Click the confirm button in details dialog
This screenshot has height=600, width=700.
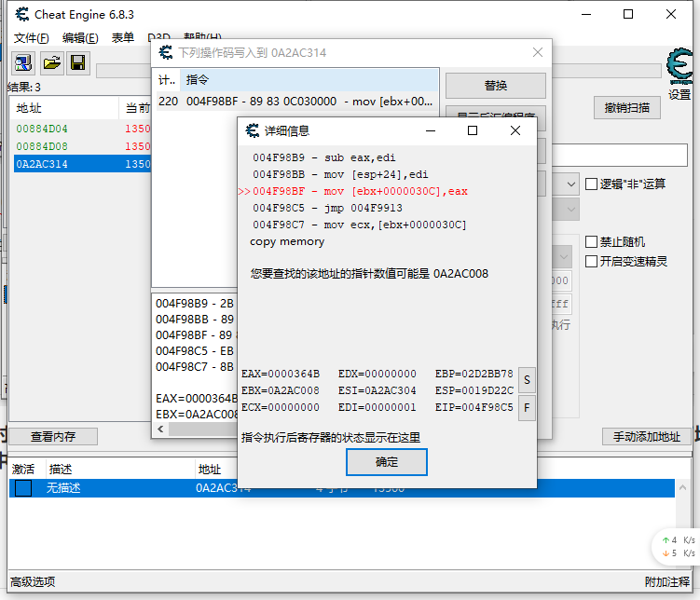(386, 462)
